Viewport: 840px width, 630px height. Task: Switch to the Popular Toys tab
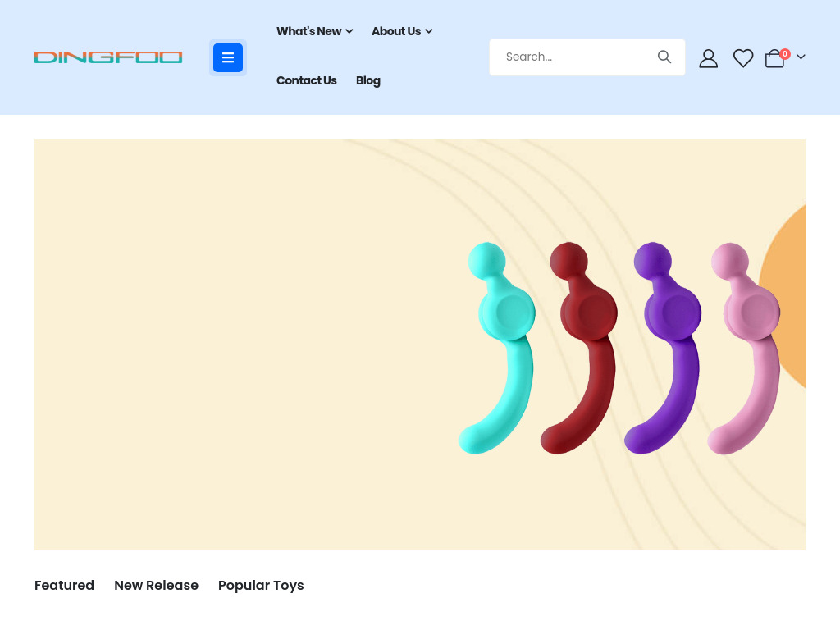pos(261,585)
